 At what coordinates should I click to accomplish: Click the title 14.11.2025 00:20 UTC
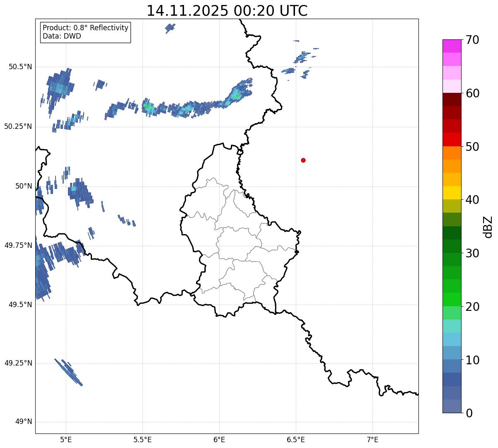pyautogui.click(x=227, y=10)
